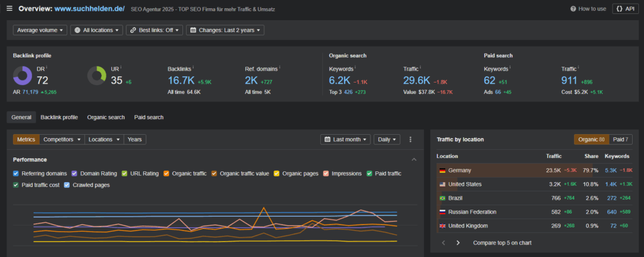
Task: Click the orange traffic spike on chart
Action: (x=264, y=208)
